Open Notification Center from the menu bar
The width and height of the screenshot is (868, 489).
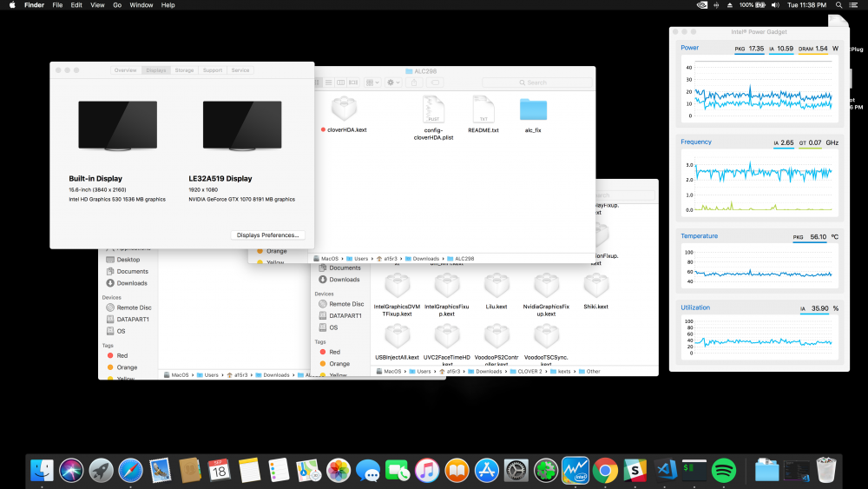(853, 5)
